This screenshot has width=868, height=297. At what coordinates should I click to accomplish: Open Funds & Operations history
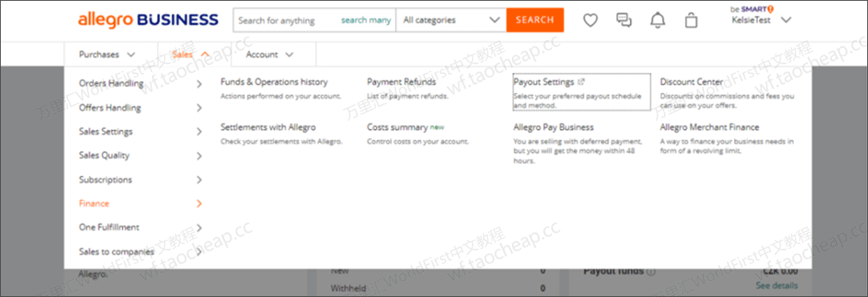(x=274, y=82)
